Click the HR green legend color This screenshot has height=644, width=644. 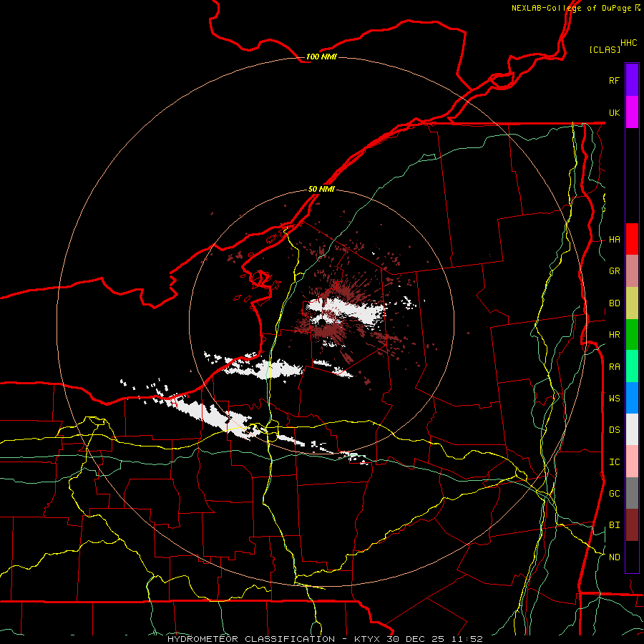(632, 335)
